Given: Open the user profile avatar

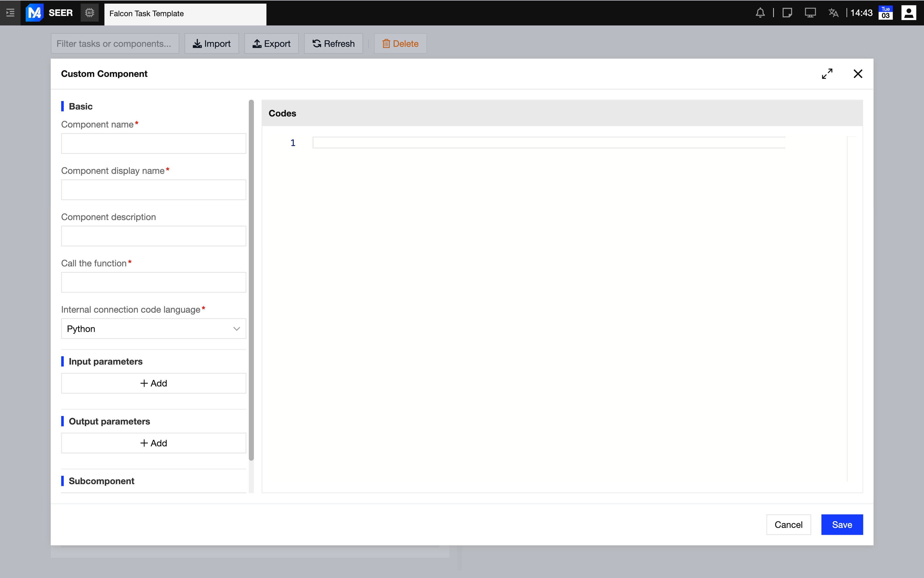Looking at the screenshot, I should (908, 13).
